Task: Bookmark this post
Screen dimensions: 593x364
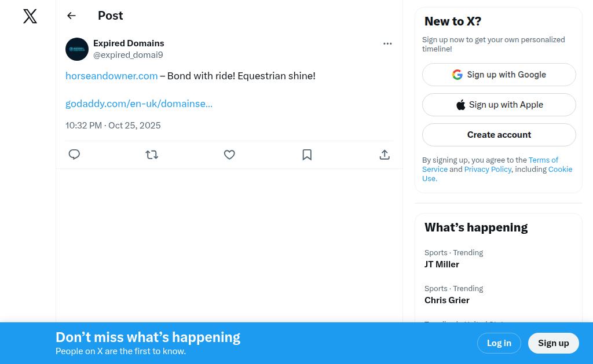Action: coord(307,155)
